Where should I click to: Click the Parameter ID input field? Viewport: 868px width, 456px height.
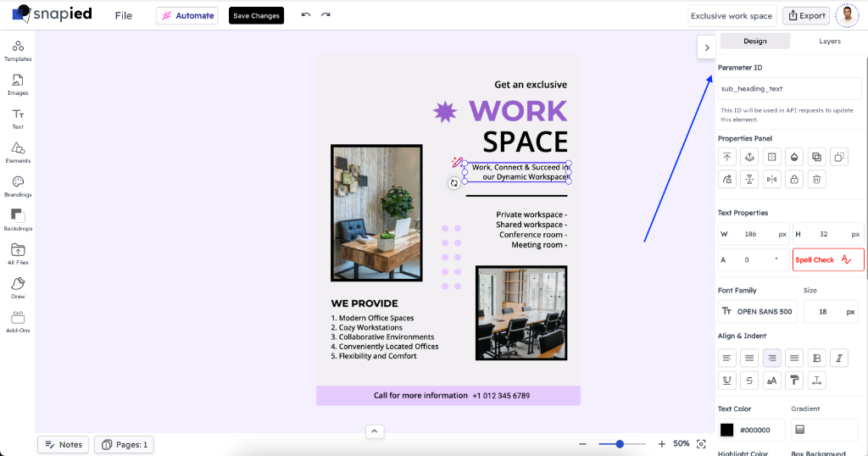790,88
